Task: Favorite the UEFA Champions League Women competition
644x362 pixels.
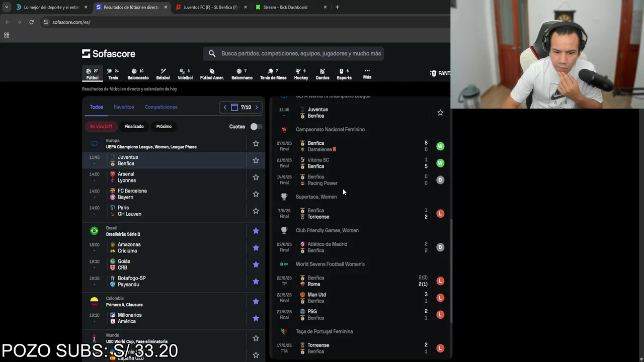Action: click(256, 144)
